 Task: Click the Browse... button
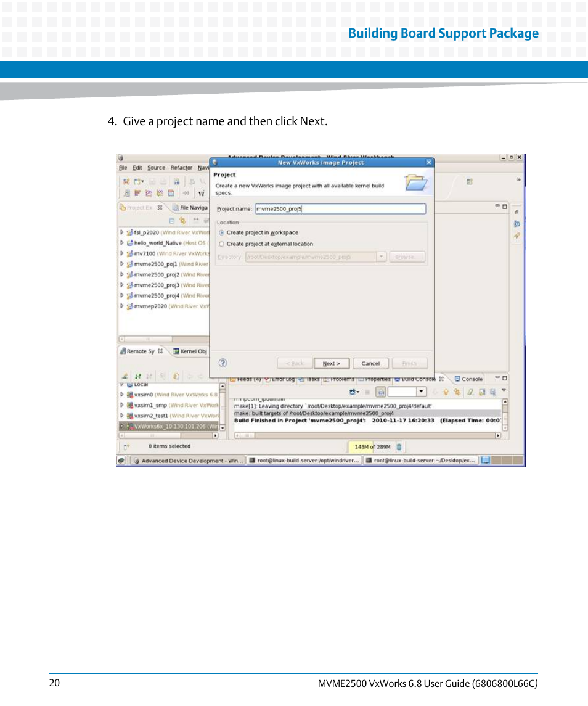[407, 257]
